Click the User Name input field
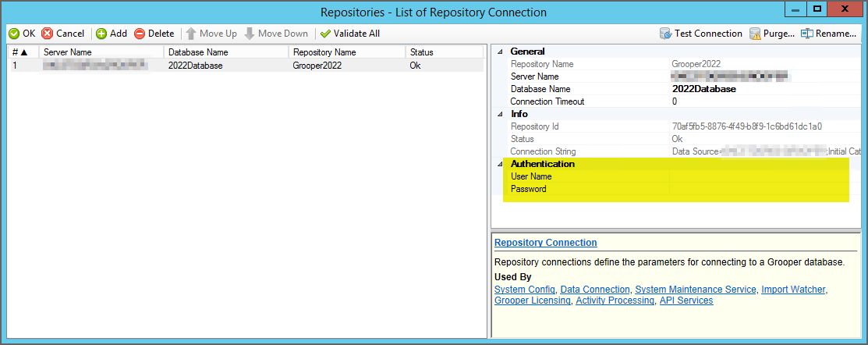This screenshot has width=868, height=345. (756, 176)
